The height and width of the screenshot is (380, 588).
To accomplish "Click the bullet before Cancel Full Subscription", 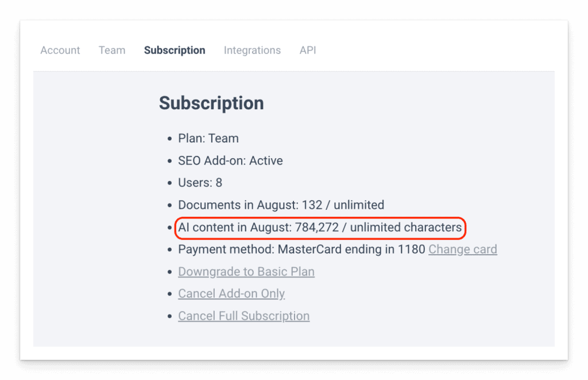I will tap(169, 317).
